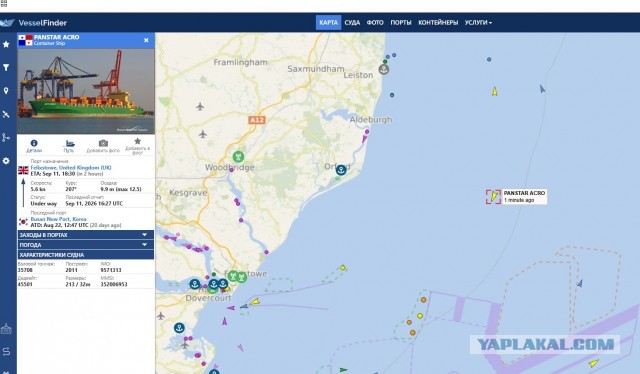This screenshot has width=640, height=374.
Task: Open the settings gear in the sidebar
Action: click(6, 161)
